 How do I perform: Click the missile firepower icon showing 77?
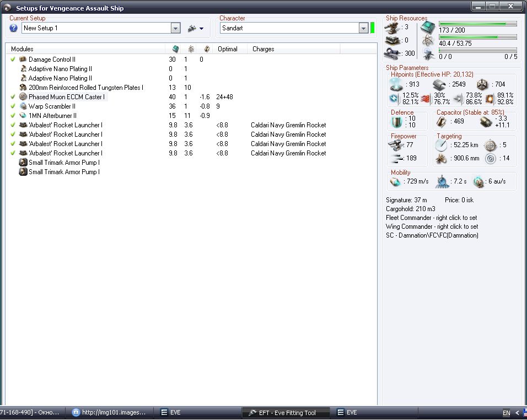pyautogui.click(x=395, y=145)
